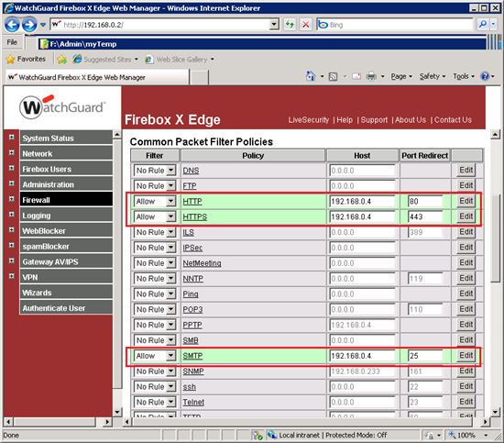
Task: Open Authenticate User in sidebar
Action: [x=66, y=308]
